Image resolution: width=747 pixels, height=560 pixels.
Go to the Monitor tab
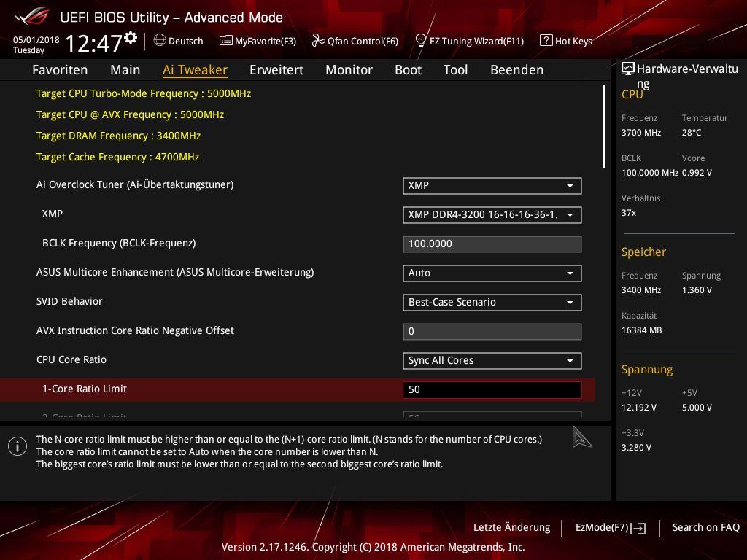click(349, 70)
